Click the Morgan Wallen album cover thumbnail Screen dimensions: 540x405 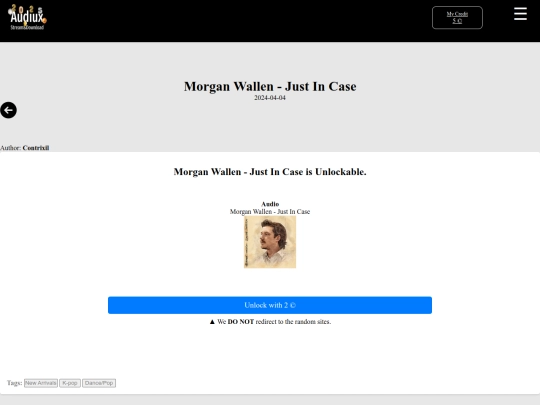(x=270, y=242)
